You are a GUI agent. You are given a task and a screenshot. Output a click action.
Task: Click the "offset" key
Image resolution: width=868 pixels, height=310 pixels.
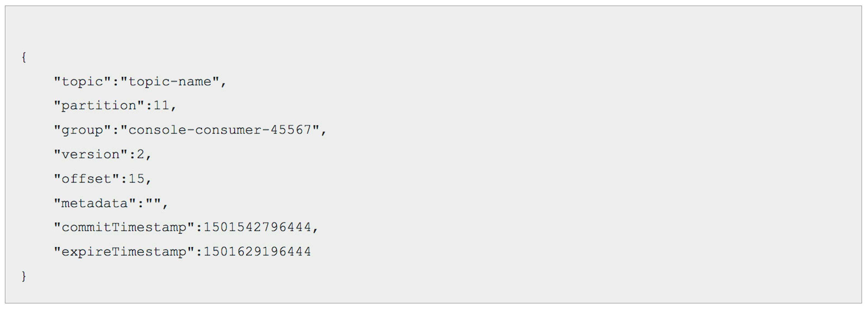[x=87, y=179]
